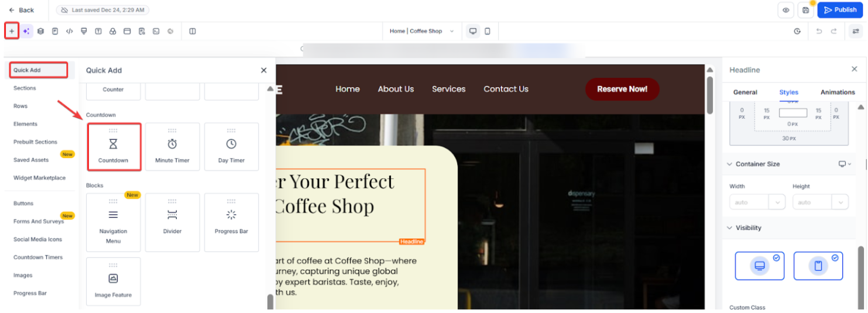
Task: Switch to mobile device view icon
Action: [x=487, y=31]
